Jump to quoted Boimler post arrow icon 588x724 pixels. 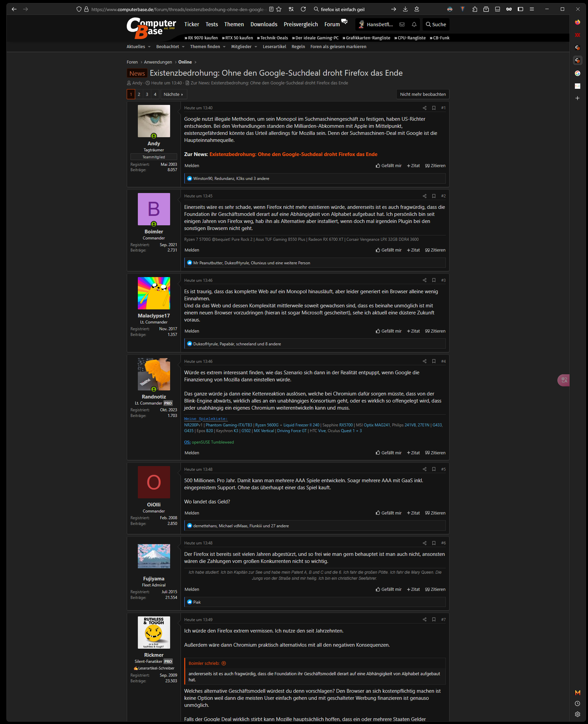pyautogui.click(x=224, y=663)
